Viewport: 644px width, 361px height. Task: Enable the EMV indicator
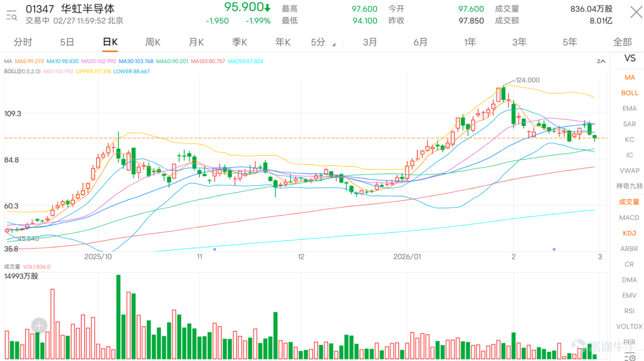tap(630, 295)
